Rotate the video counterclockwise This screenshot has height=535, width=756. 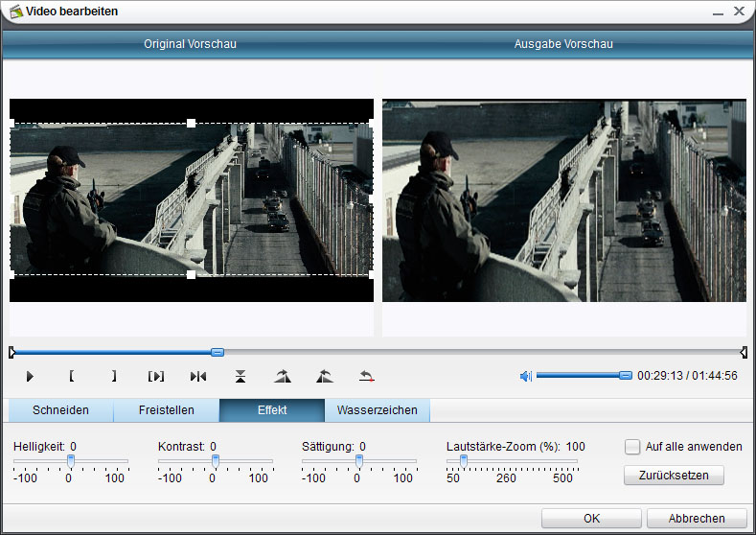pos(324,376)
